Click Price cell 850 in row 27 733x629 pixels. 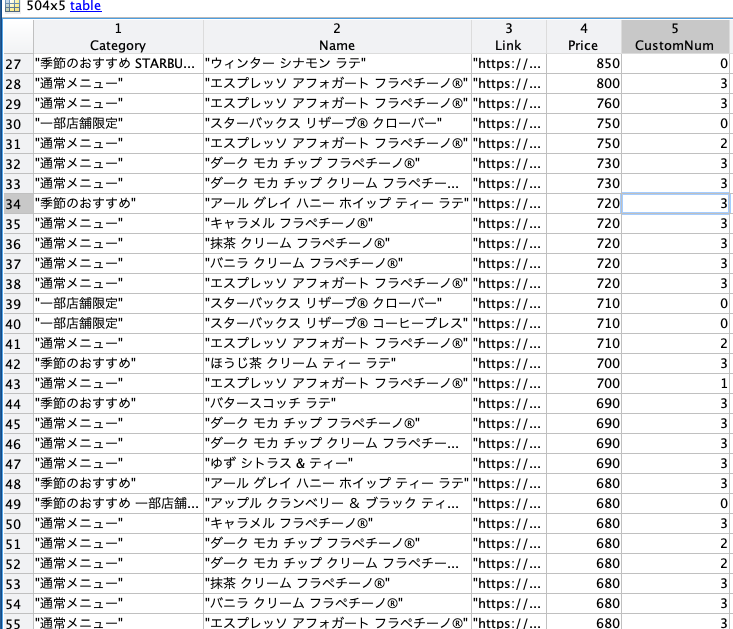pos(583,64)
